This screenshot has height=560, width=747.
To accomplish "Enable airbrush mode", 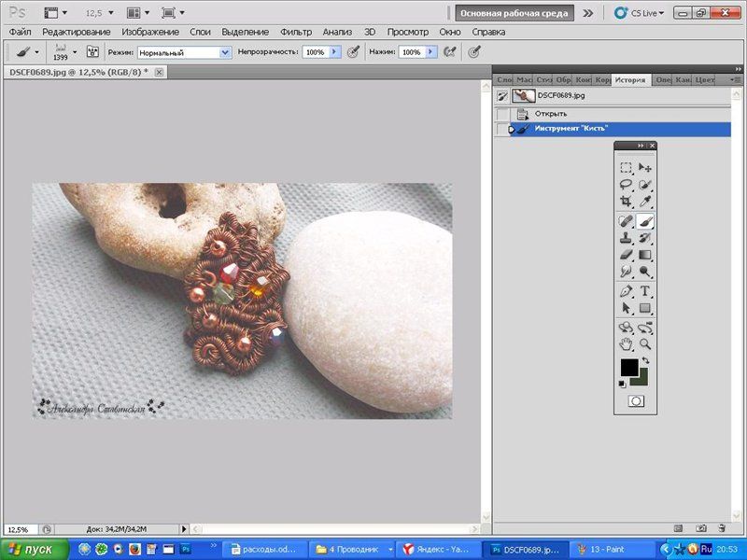I will point(449,52).
